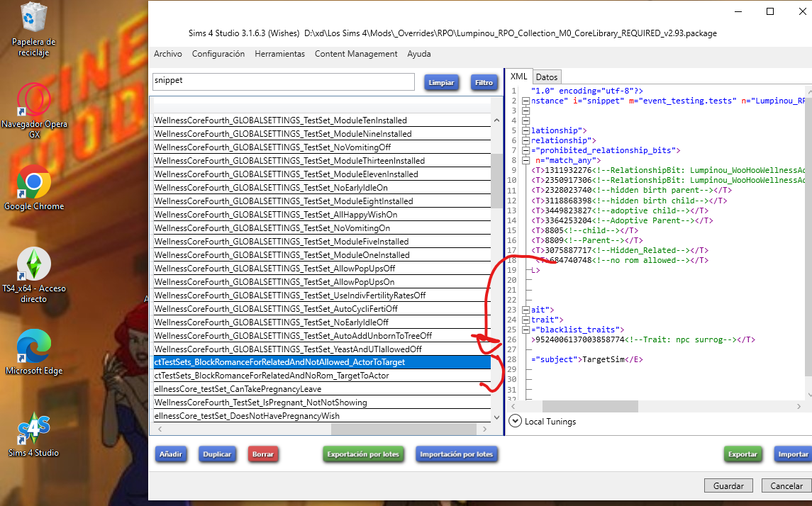Collapse the match_any node on line 8
The height and width of the screenshot is (506, 812).
coord(525,160)
